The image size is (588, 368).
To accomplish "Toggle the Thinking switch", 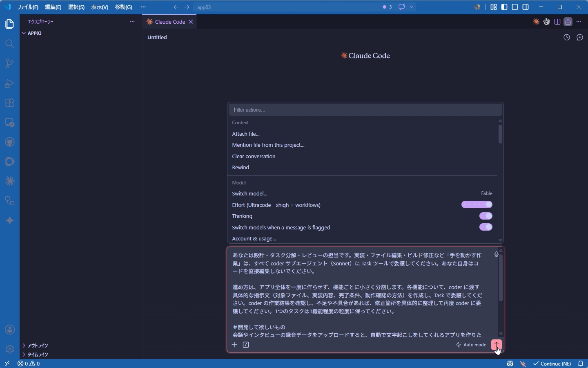I will (x=486, y=216).
